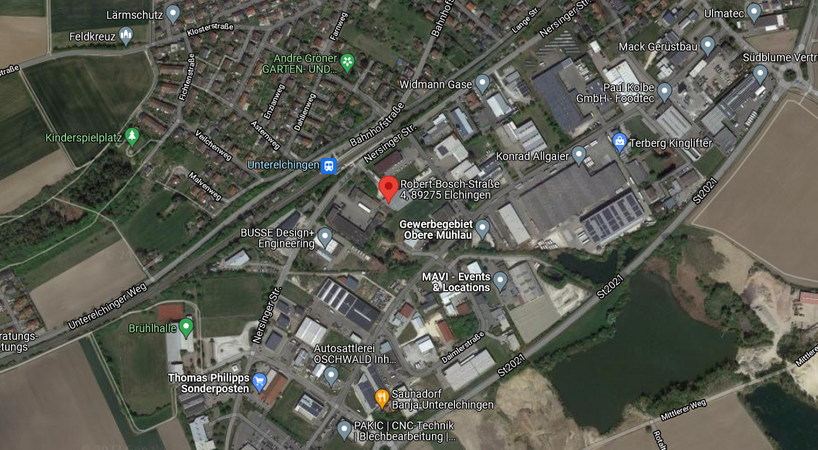The width and height of the screenshot is (818, 450).
Task: Open the Unterelchingen train station icon
Action: coord(329,166)
